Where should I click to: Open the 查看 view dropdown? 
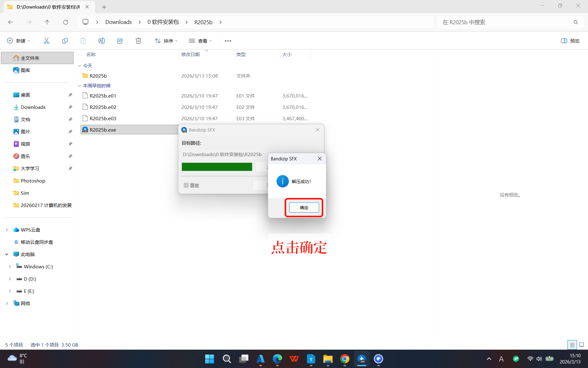point(201,41)
